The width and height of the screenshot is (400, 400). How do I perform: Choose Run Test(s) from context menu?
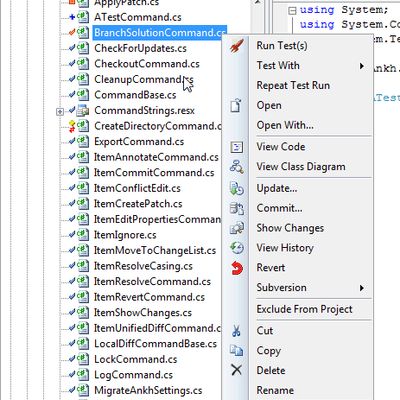coord(282,46)
